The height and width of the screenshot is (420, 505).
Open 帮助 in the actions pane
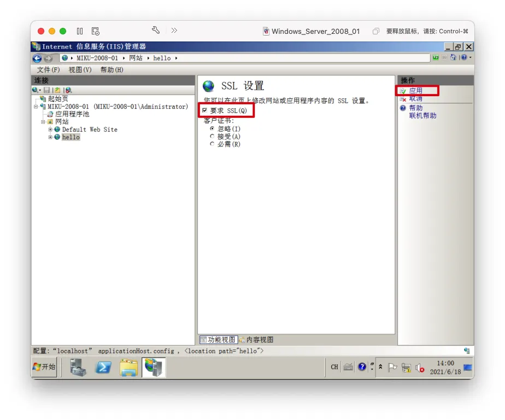point(415,108)
